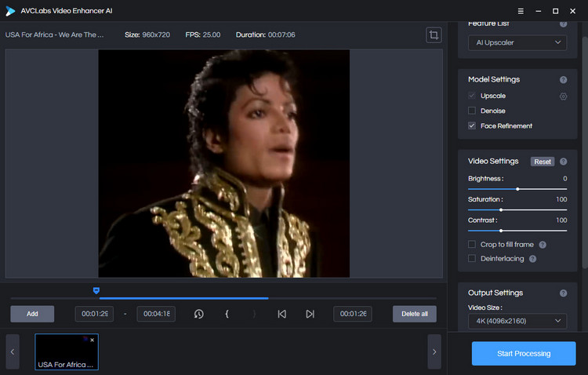Enable Deinterlacing checkbox
Screen dimensions: 588x375
[x=472, y=258]
